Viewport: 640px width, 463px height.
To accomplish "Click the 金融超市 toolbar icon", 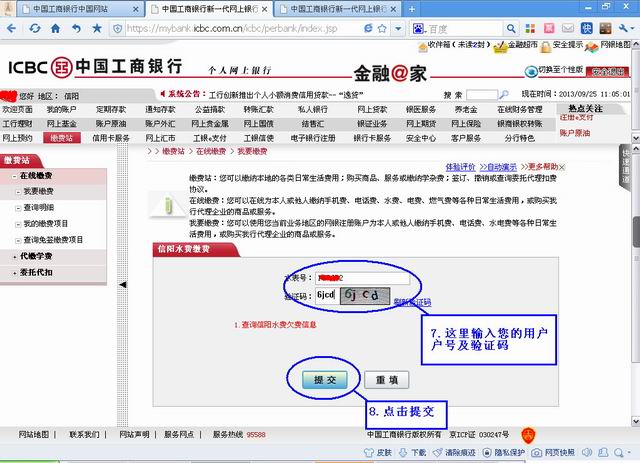I will click(516, 46).
